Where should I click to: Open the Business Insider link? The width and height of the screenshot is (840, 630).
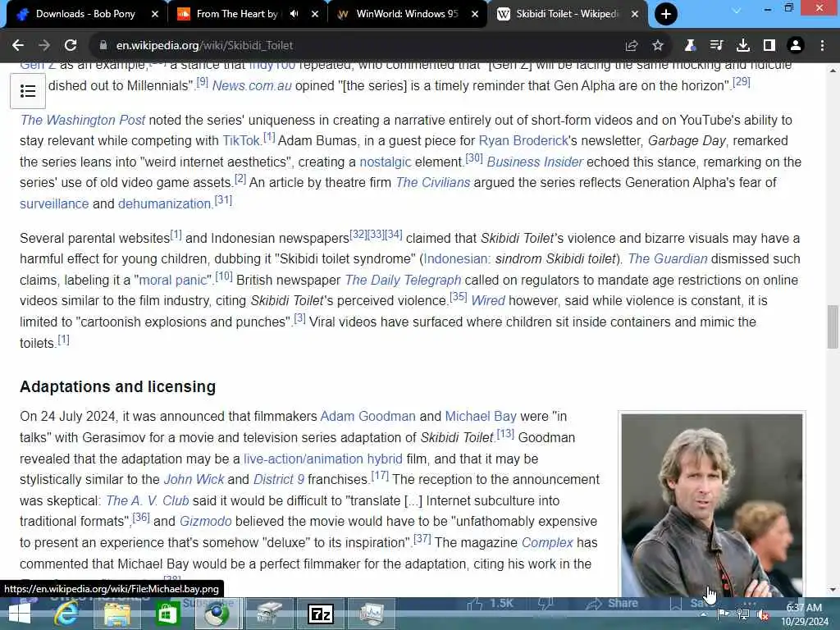pos(535,162)
